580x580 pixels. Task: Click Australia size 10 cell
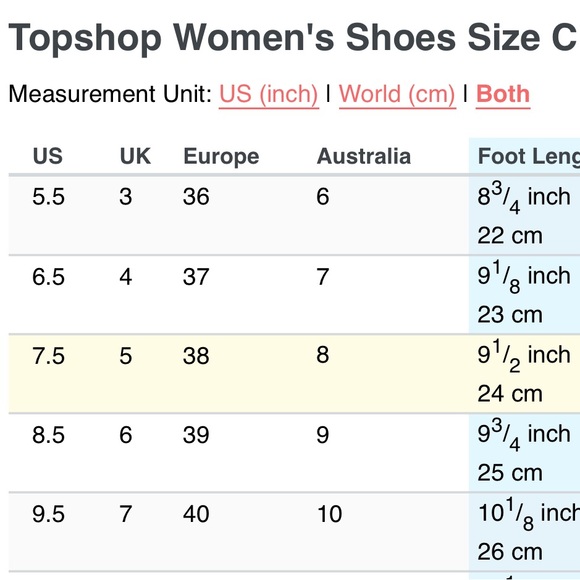click(x=330, y=514)
